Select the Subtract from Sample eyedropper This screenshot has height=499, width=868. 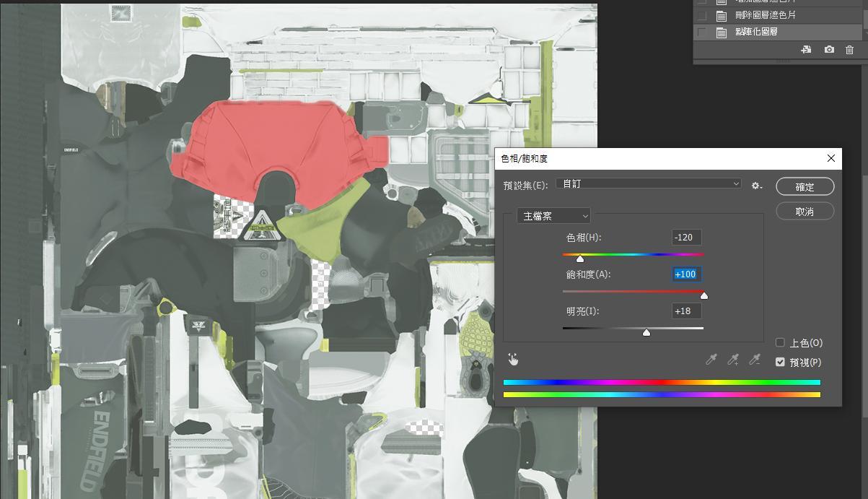[x=755, y=360]
